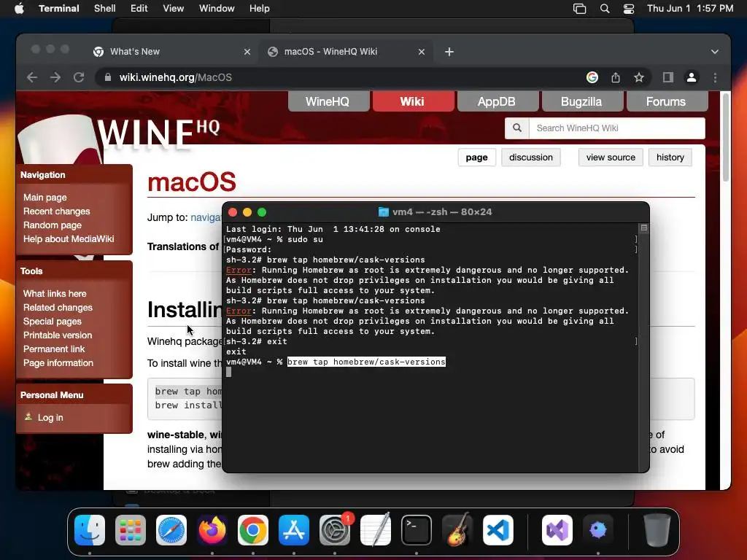Open Visual Studio purple dock icon
747x560 pixels.
[557, 530]
